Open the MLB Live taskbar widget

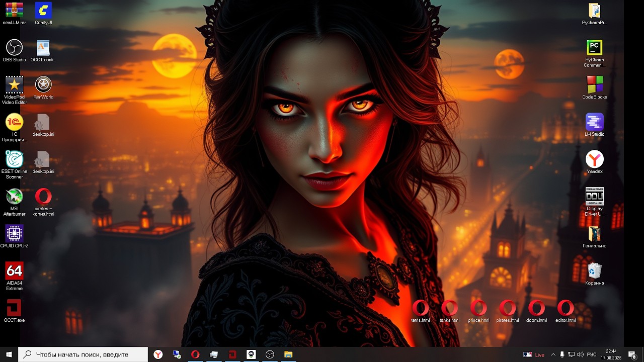click(534, 354)
